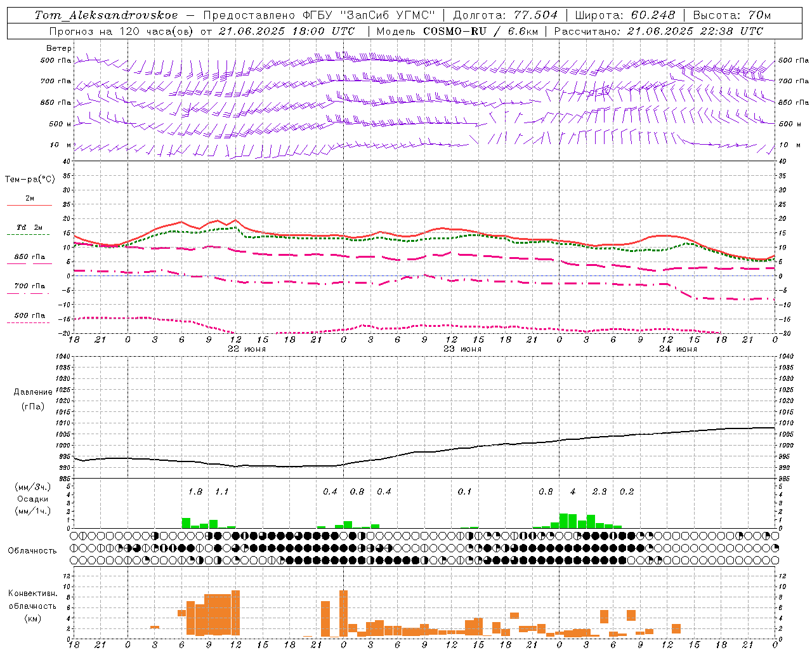The width and height of the screenshot is (812, 650).
Task: Select the precipitation total "1.8"
Action: (x=195, y=491)
